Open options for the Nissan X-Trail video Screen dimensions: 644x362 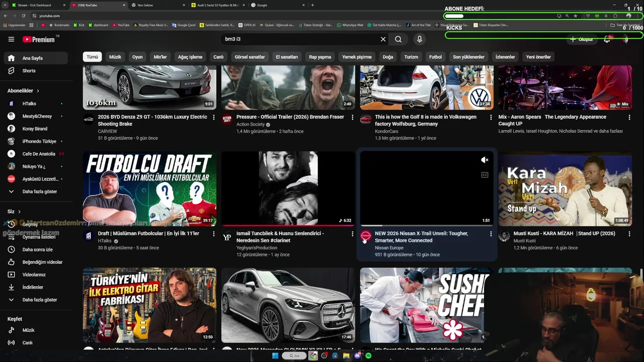click(x=491, y=234)
